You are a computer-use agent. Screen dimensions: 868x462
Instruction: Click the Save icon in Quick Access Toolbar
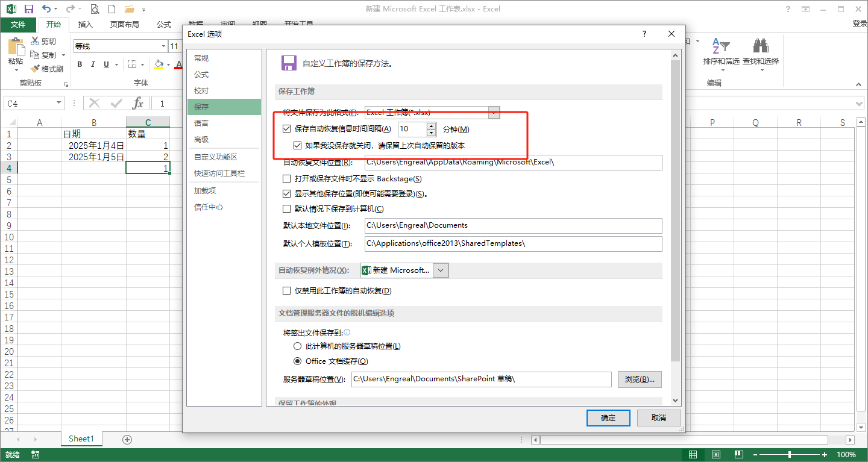28,9
